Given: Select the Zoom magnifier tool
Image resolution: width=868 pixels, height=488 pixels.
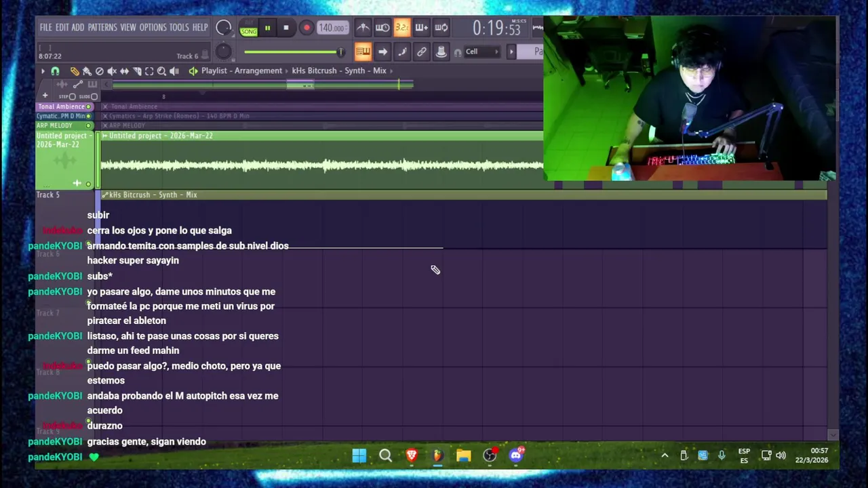Looking at the screenshot, I should 161,70.
